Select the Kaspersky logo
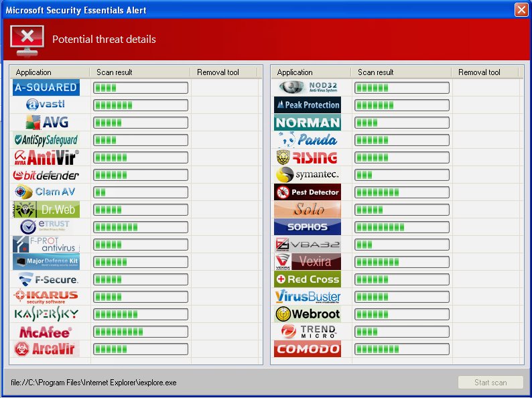The image size is (532, 398). click(46, 314)
